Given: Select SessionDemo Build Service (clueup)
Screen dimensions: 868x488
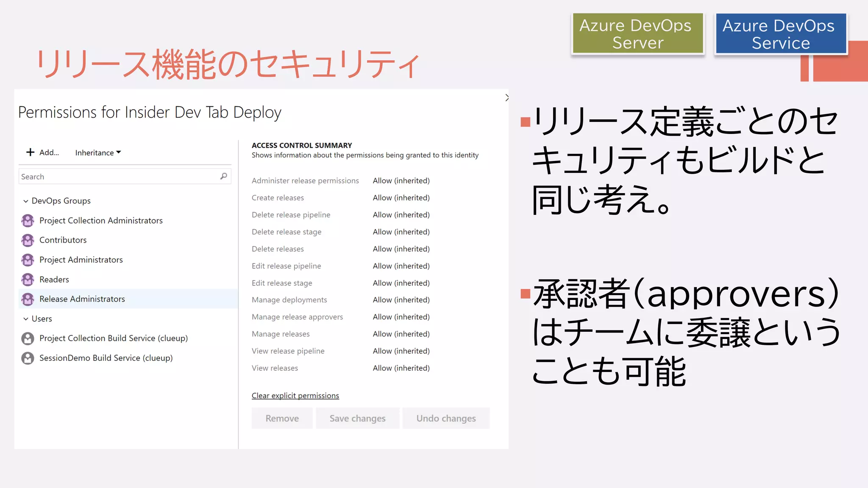Looking at the screenshot, I should click(128, 358).
